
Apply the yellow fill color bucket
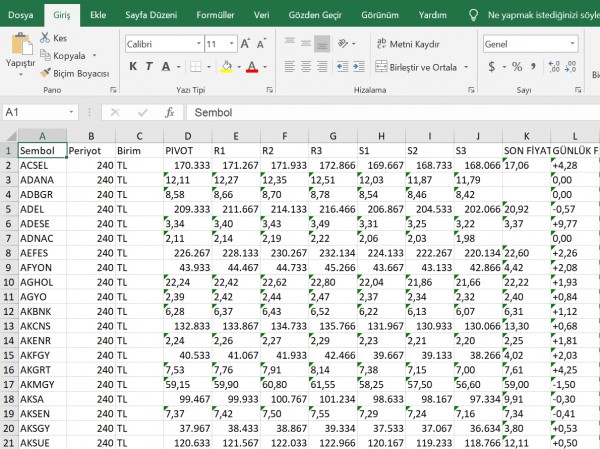click(227, 67)
